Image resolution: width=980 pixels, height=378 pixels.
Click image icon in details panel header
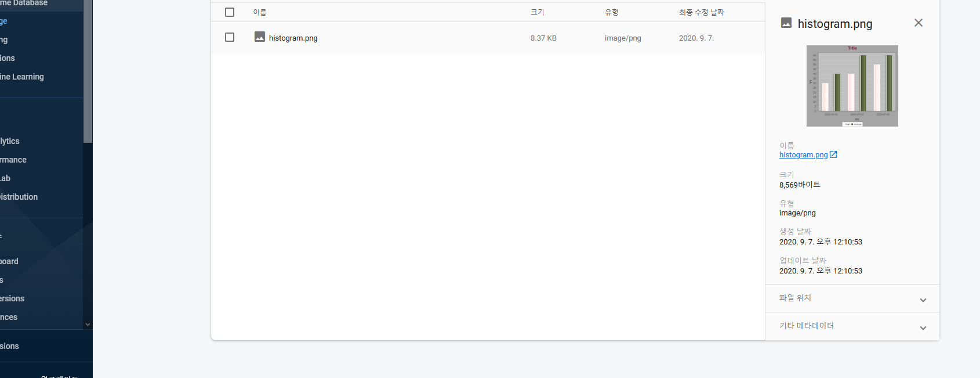[786, 23]
